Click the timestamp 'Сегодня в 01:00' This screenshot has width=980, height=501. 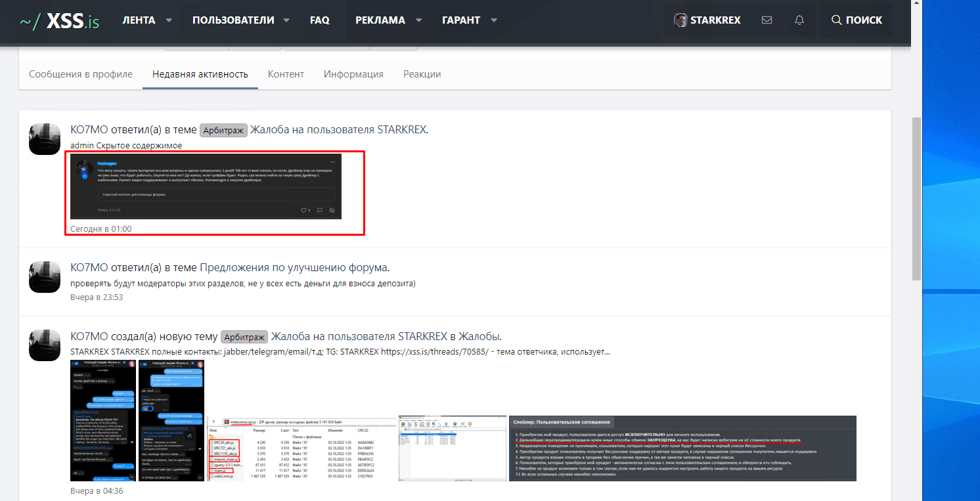[101, 229]
